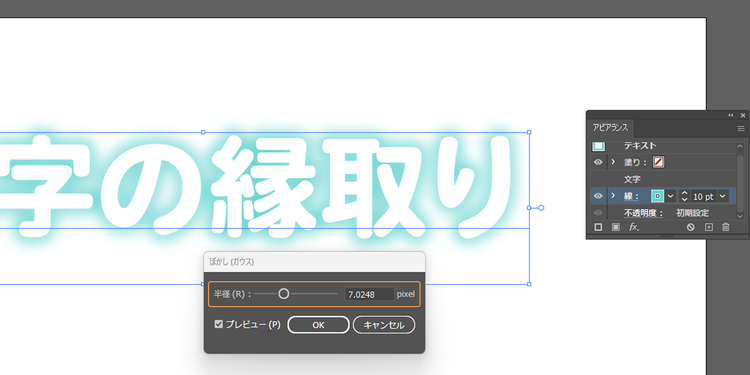This screenshot has width=750, height=375.
Task: Open the Appearance panel hamburger menu
Action: [x=740, y=129]
